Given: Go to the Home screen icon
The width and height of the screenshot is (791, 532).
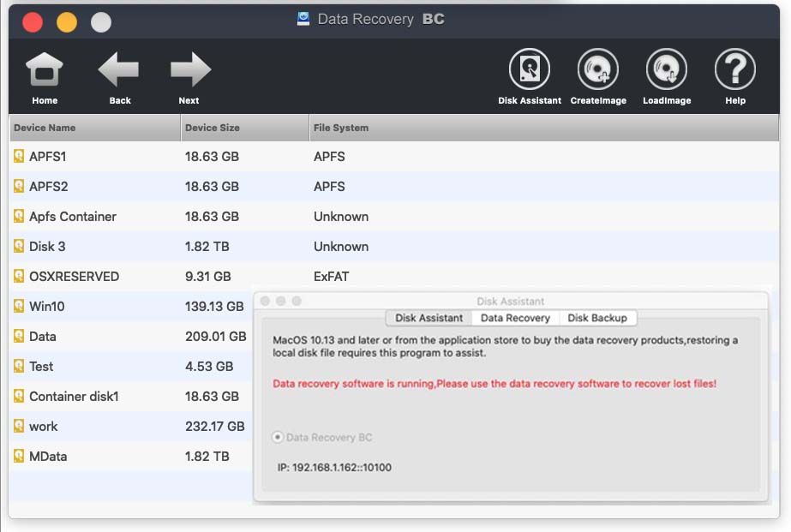Looking at the screenshot, I should [x=45, y=69].
